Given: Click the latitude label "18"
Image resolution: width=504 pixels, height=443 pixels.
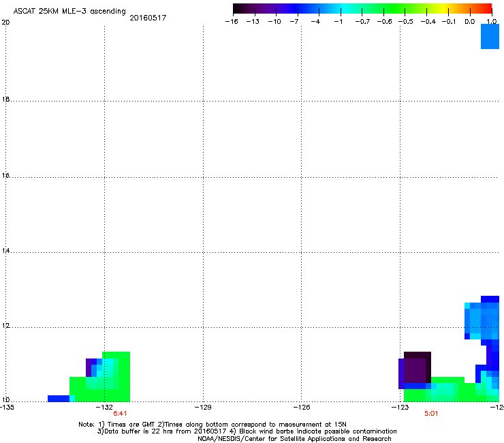Looking at the screenshot, I should tap(5, 100).
